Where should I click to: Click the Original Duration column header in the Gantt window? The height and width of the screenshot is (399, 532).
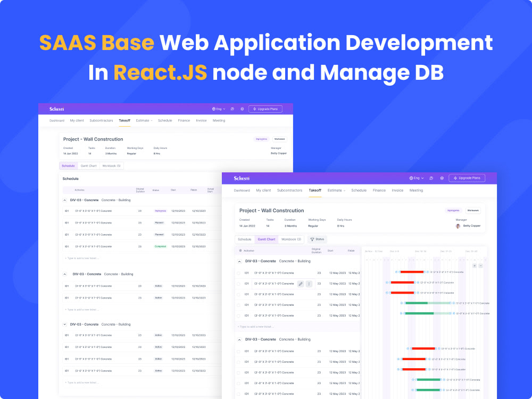click(x=316, y=251)
